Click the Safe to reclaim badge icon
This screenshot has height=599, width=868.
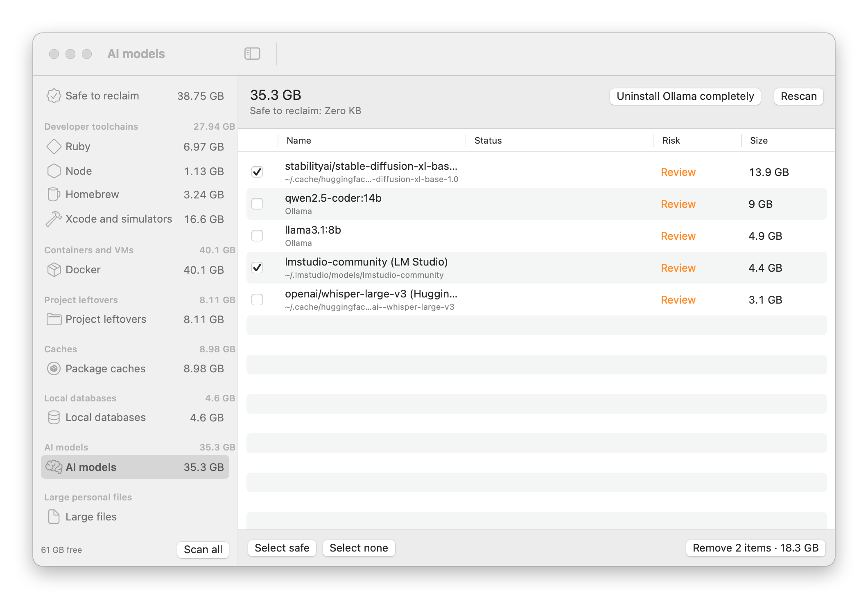click(54, 96)
